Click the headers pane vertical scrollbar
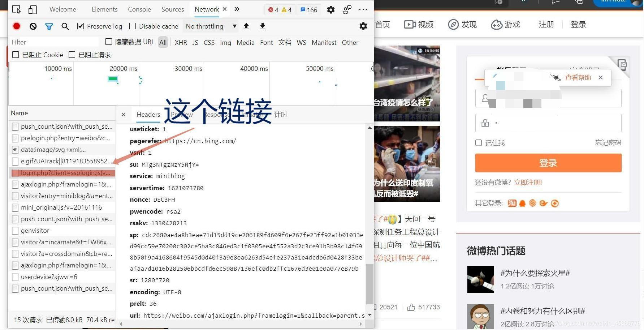 (x=369, y=284)
